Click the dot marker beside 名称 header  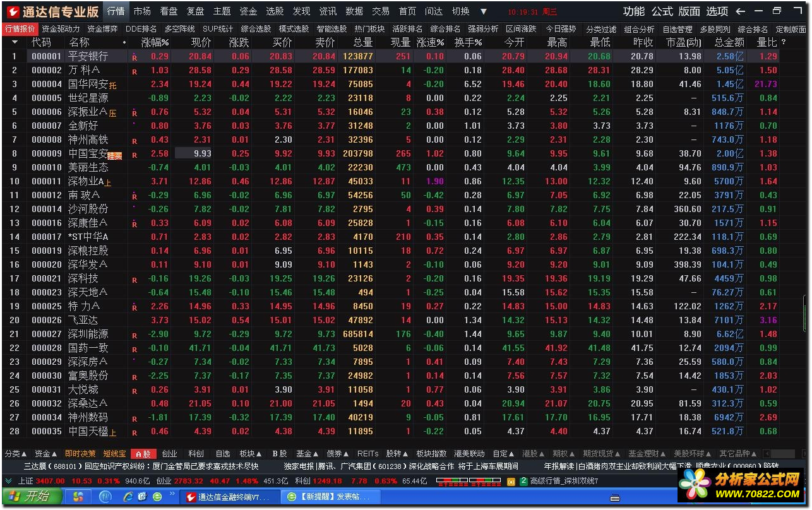pyautogui.click(x=124, y=42)
